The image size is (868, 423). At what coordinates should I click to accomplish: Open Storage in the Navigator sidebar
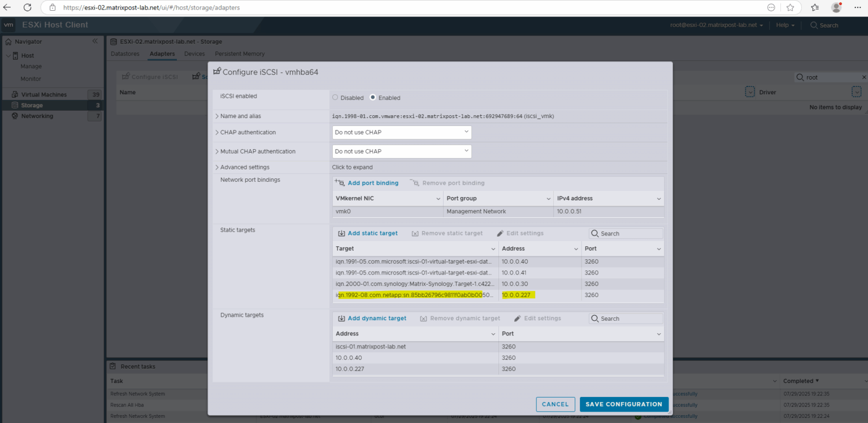click(x=33, y=104)
